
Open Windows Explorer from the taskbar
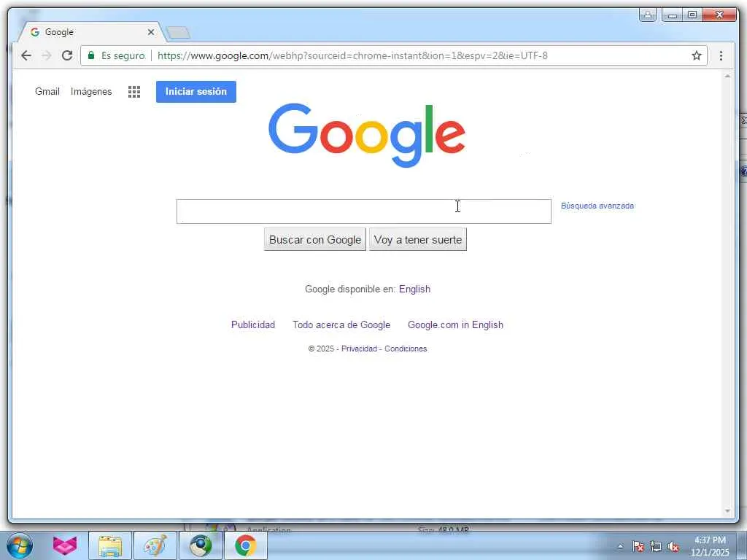tap(110, 545)
